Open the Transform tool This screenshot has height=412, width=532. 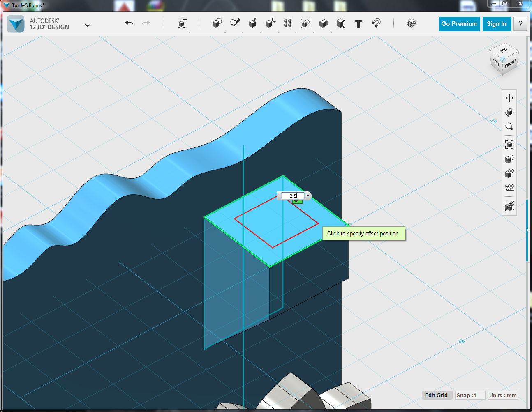182,23
